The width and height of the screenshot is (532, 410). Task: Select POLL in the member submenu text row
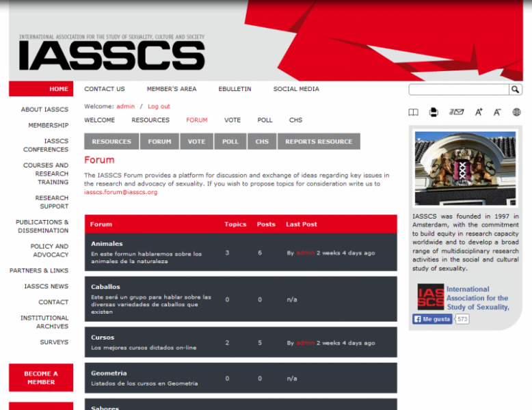(x=265, y=120)
